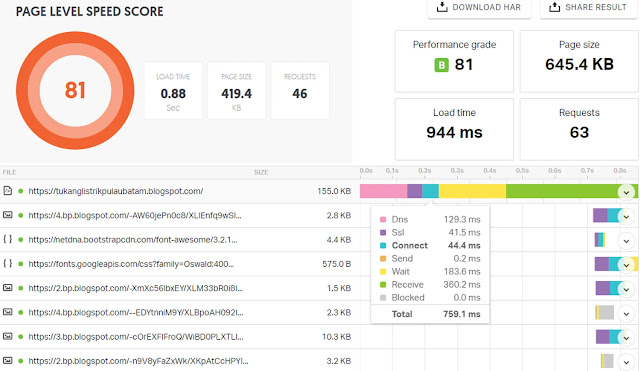
Task: Open the fonts.googleapis.com css Oswald URL
Action: pyautogui.click(x=131, y=264)
